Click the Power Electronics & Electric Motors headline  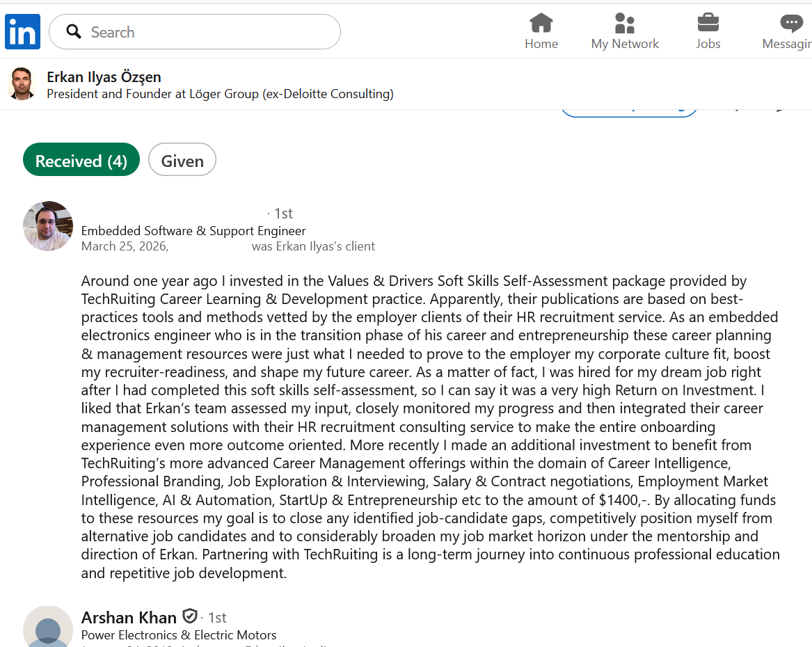pyautogui.click(x=179, y=635)
